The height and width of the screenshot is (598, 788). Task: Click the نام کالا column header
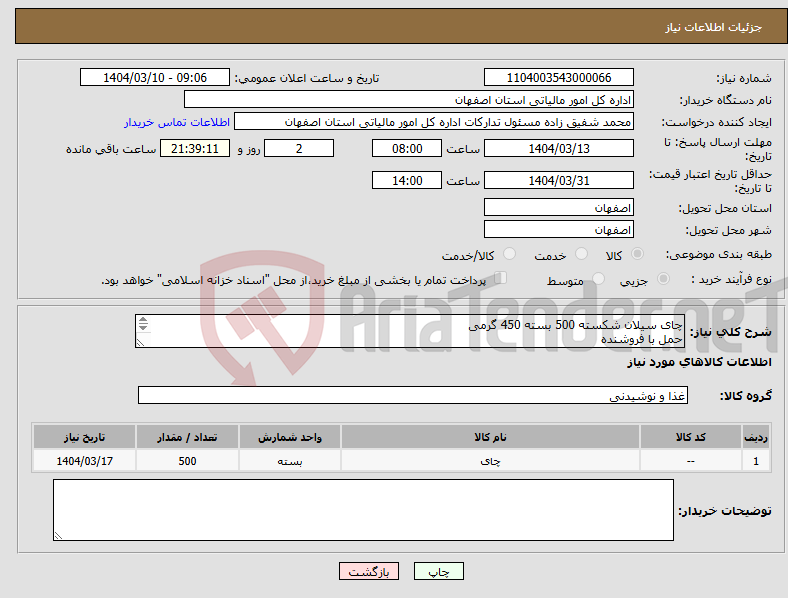(490, 437)
